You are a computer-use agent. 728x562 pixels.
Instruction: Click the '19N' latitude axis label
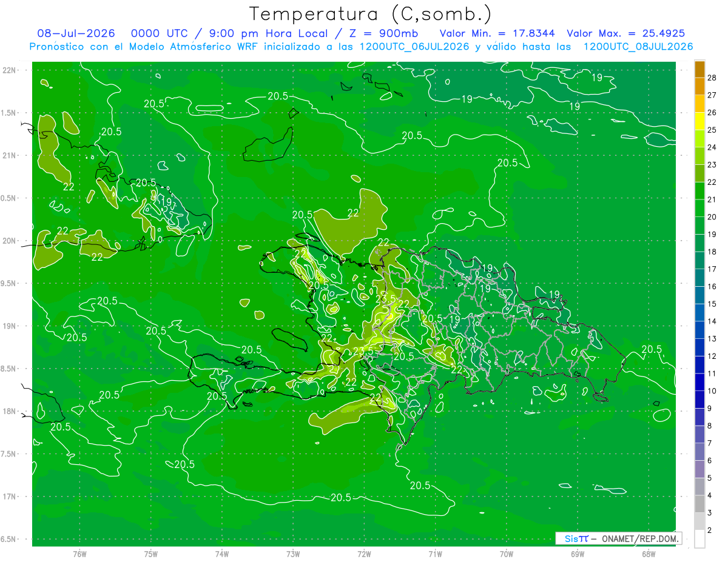(10, 326)
